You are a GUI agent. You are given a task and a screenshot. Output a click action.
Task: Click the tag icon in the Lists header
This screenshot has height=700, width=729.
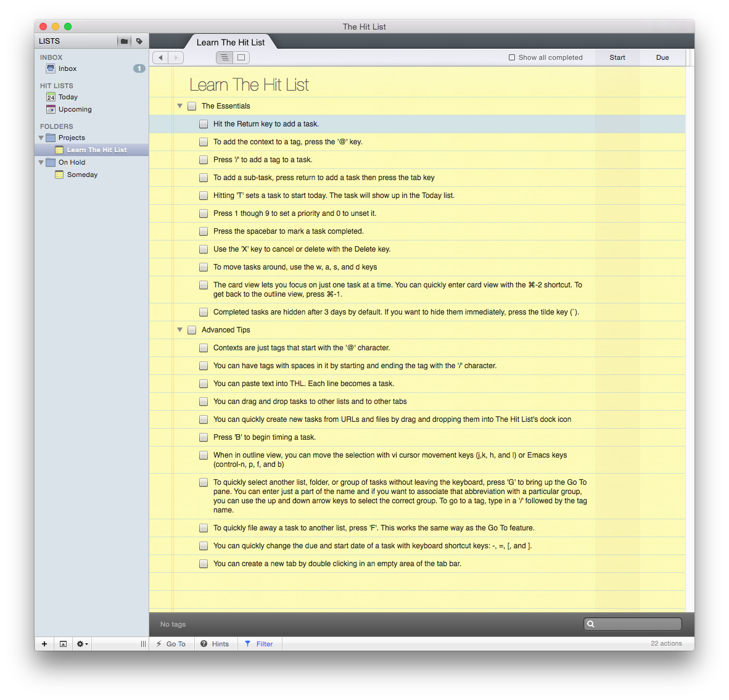pos(139,41)
